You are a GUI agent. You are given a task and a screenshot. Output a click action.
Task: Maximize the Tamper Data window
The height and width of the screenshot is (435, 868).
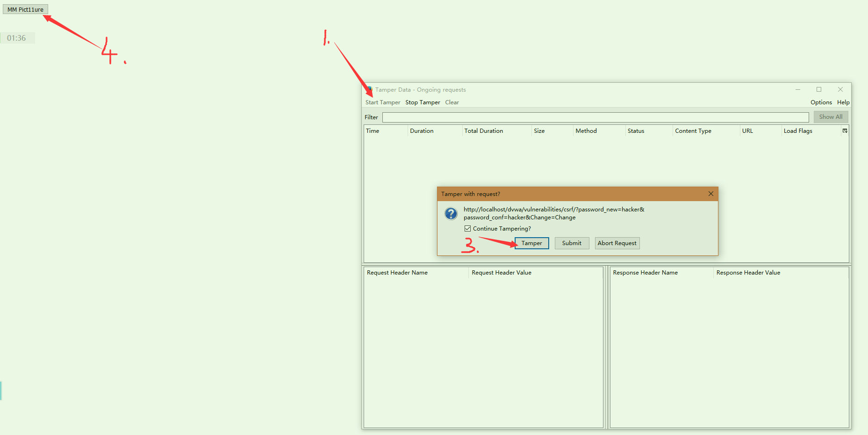[819, 89]
